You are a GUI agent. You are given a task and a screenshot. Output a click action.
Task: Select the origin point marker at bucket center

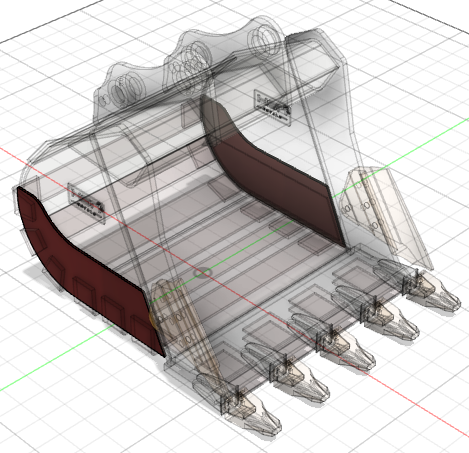click(202, 273)
